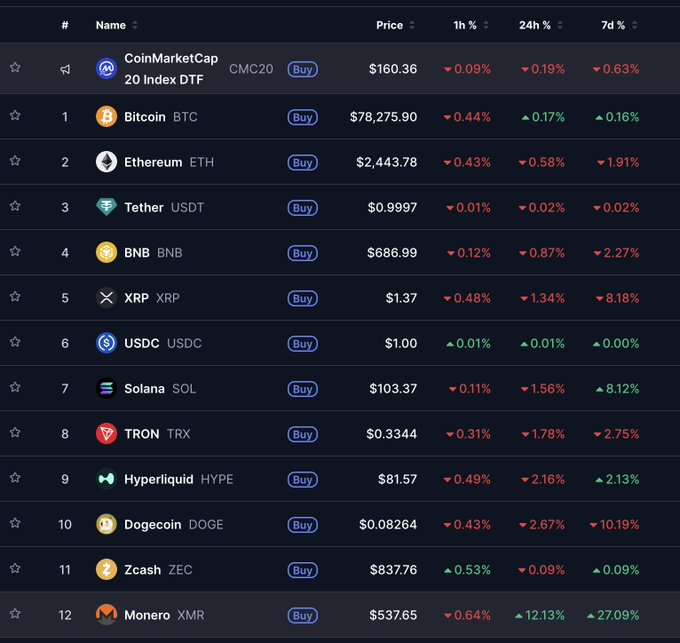Image resolution: width=680 pixels, height=643 pixels.
Task: Click the XRP logo icon
Action: (x=106, y=298)
